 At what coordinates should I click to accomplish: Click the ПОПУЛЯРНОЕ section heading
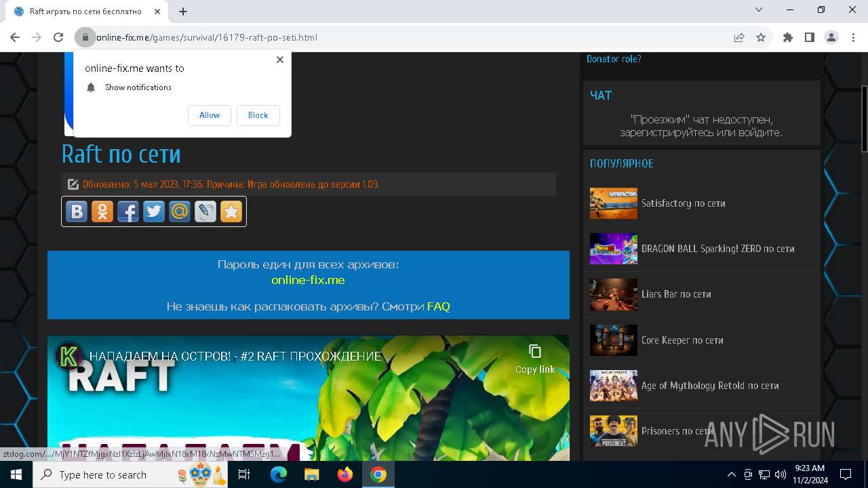click(622, 163)
